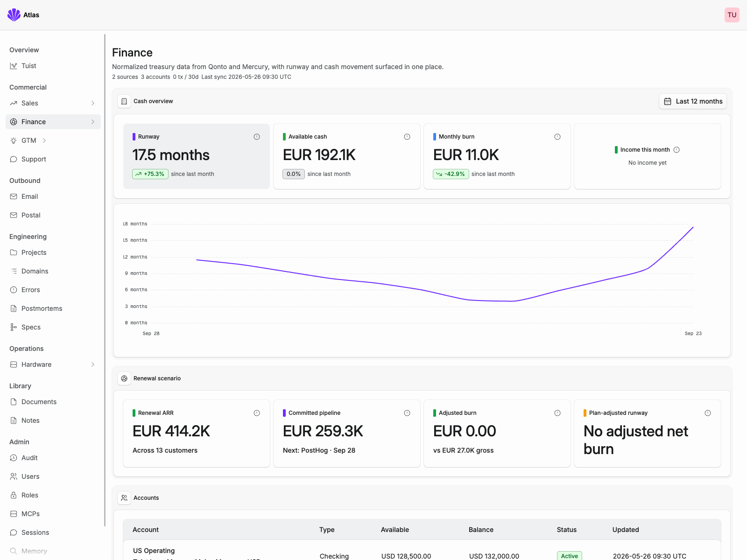This screenshot has height=560, width=747.
Task: Click the Projects folder icon
Action: point(14,252)
